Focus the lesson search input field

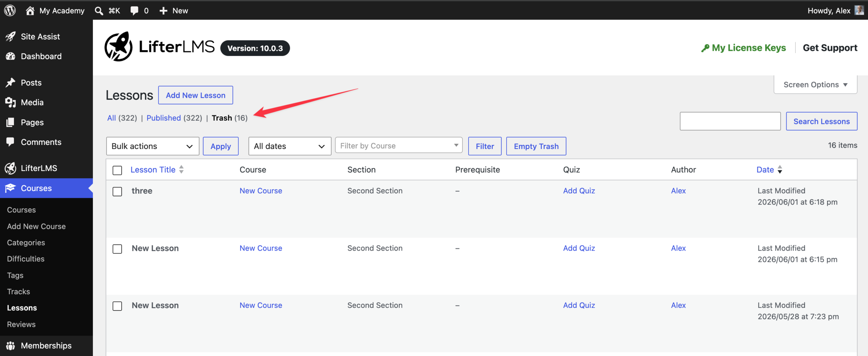[x=730, y=121]
